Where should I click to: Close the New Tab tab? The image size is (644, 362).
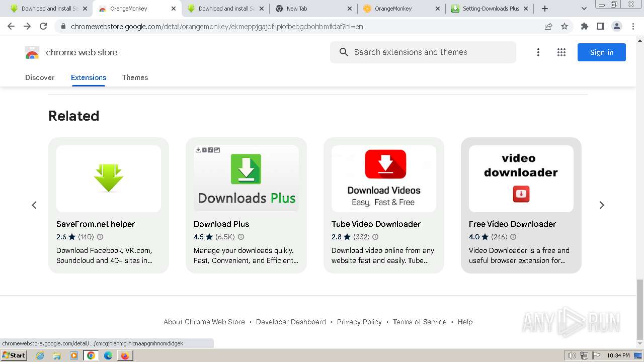pyautogui.click(x=350, y=9)
